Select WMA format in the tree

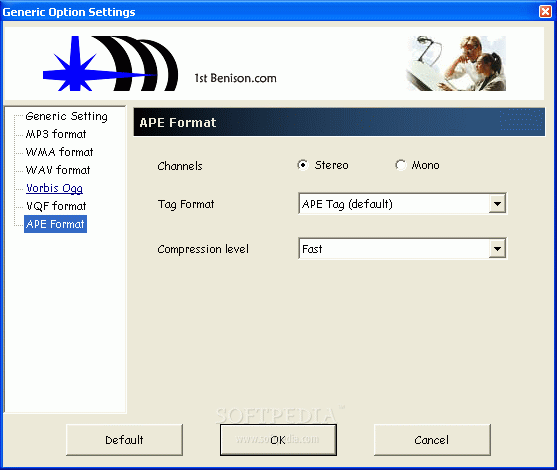tap(59, 152)
